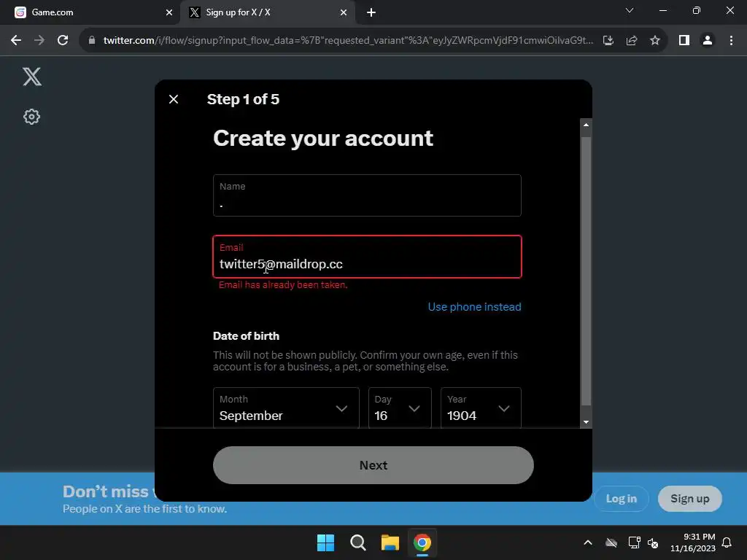Screen dimensions: 747x560
Task: Click the Next button
Action: (373, 465)
